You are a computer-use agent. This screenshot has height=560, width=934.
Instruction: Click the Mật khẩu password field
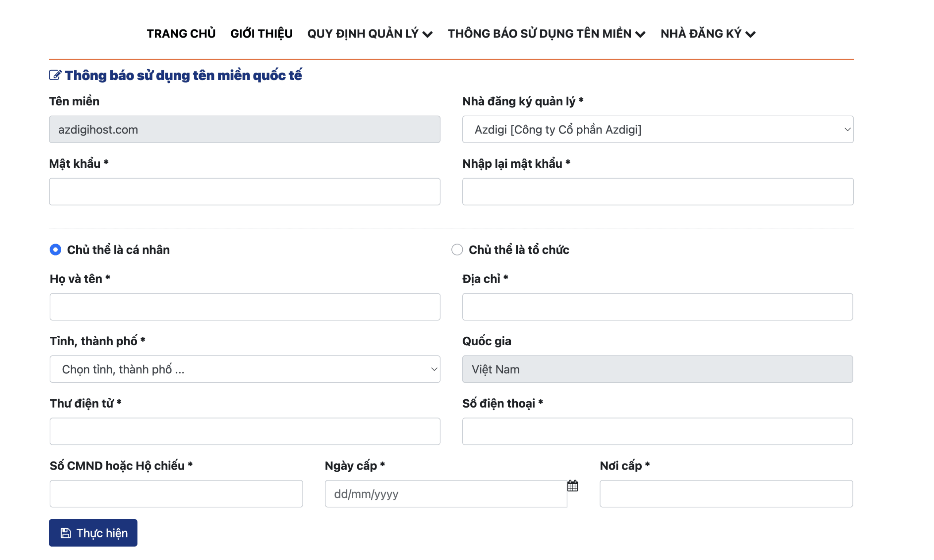click(244, 192)
